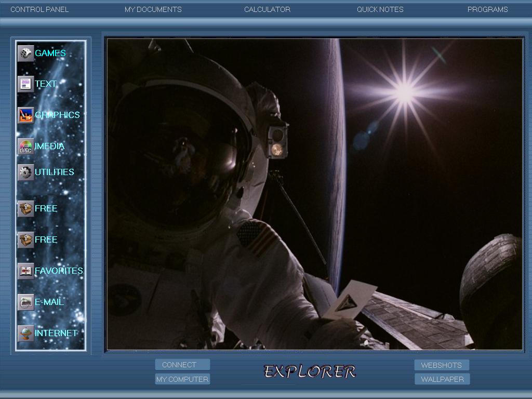This screenshot has width=532, height=399.
Task: Open the second Free box icon
Action: 26,240
